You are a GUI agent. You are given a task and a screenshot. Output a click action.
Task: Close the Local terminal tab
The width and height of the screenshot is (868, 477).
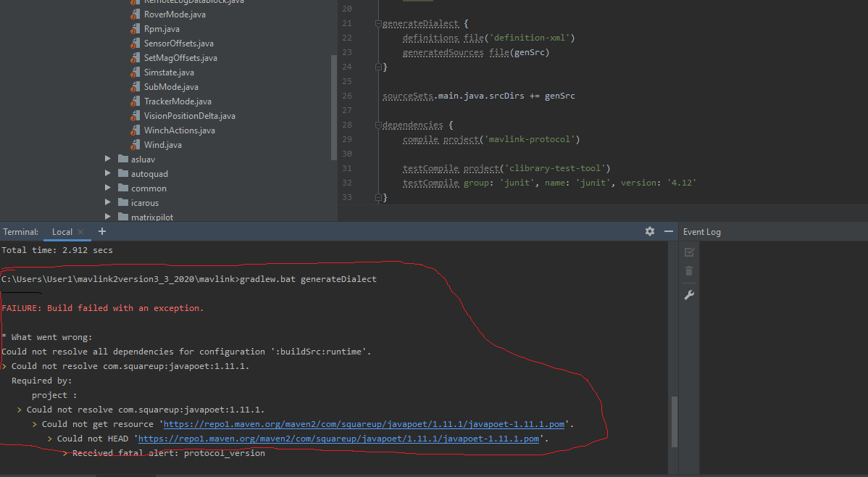point(80,231)
